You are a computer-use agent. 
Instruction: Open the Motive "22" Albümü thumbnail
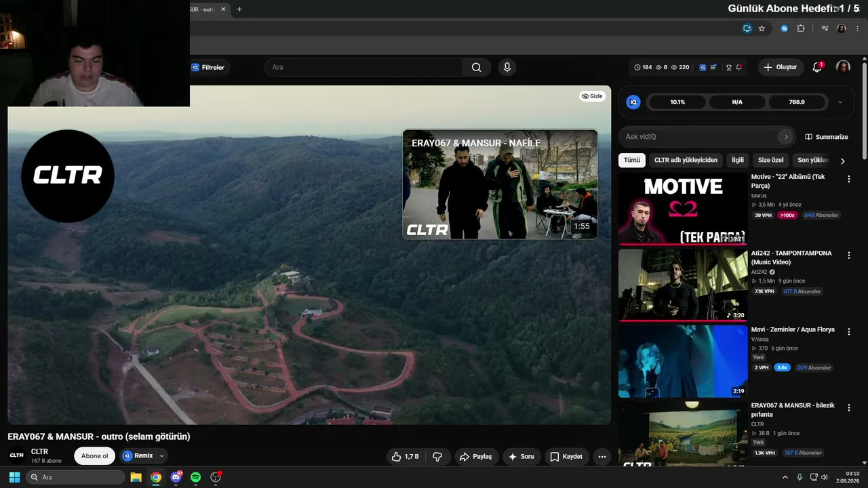point(683,208)
